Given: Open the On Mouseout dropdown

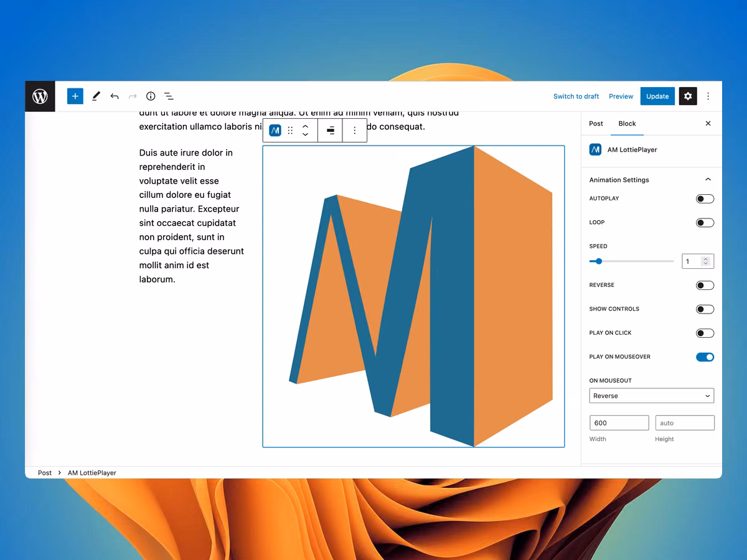Looking at the screenshot, I should click(652, 396).
